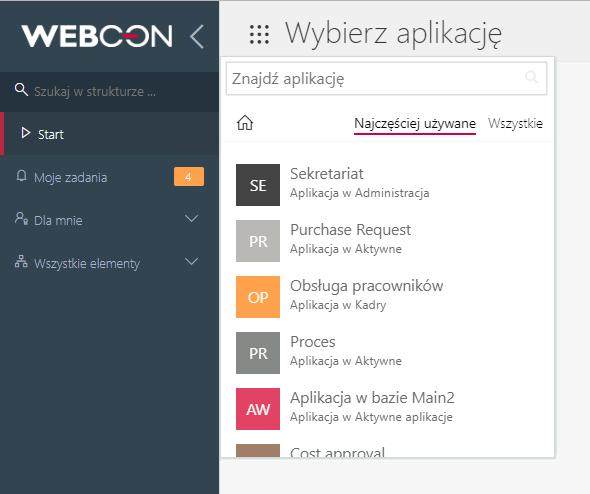Focus the Znajdź aplikację search field
Screen dimensions: 590x494
point(386,79)
